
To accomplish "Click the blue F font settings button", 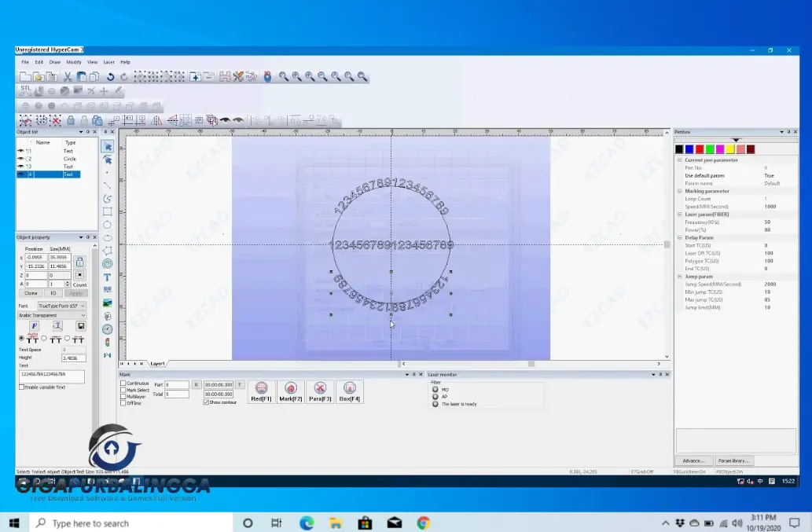I will [x=34, y=325].
